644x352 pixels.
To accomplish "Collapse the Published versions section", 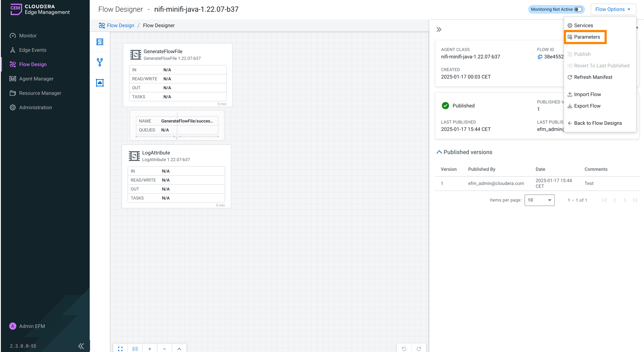I will (439, 152).
